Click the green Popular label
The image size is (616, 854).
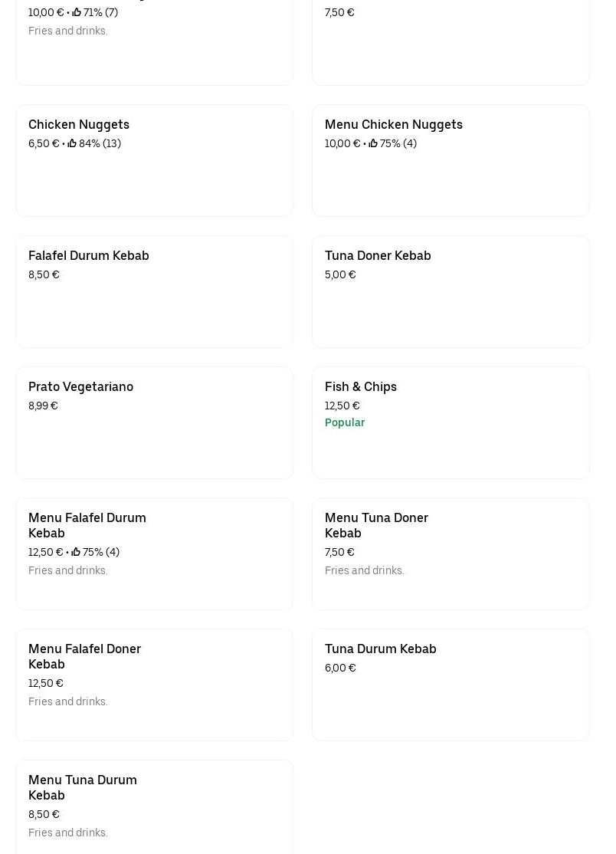[345, 422]
